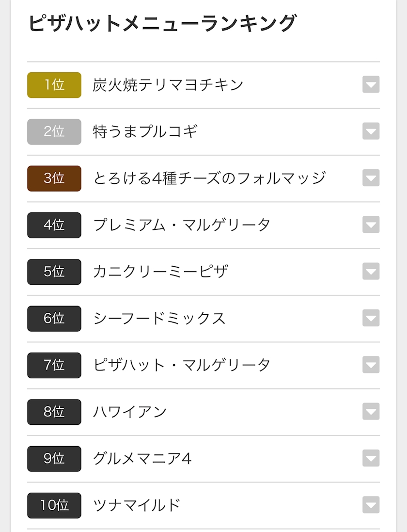Expand the 2位 特うまプルコギ arrow
The image size is (407, 532).
coord(371,131)
